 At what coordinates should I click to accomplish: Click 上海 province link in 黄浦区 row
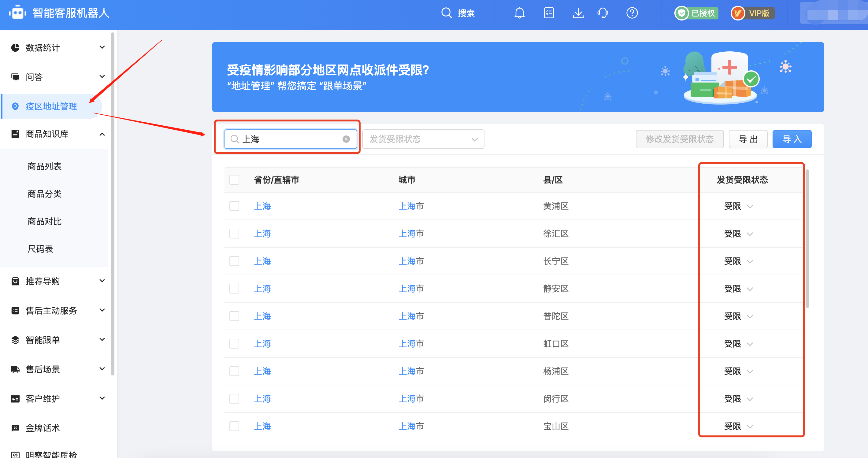pos(262,206)
